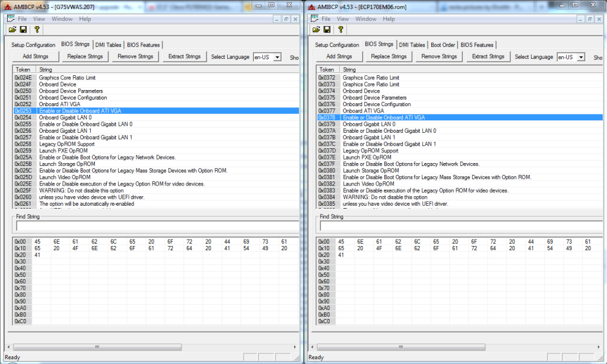
Task: Switch to DMI Tables tab in G75VWAS.207
Action: click(x=109, y=45)
